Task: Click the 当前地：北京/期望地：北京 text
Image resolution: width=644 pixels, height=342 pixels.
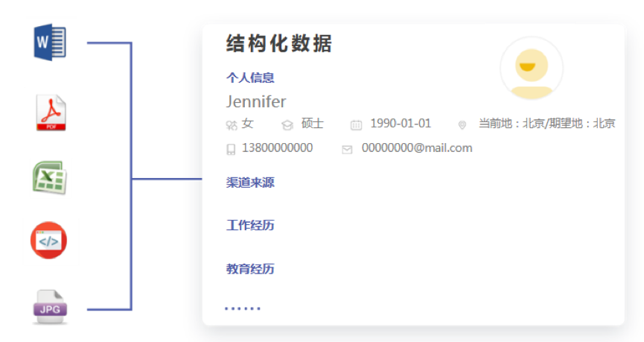Action: coord(547,124)
